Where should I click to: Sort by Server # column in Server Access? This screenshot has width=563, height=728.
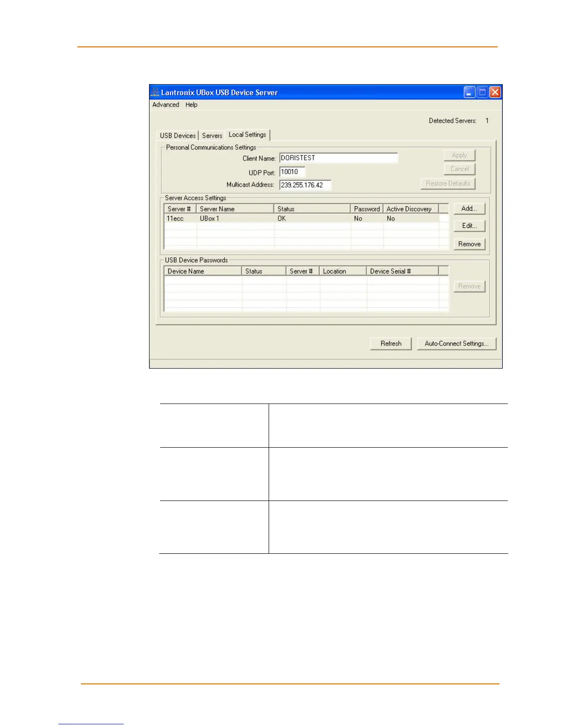click(180, 209)
